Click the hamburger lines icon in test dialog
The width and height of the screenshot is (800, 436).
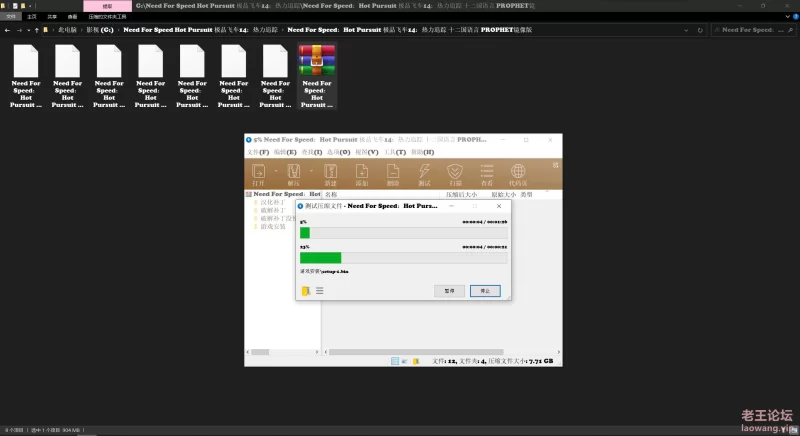coord(319,291)
